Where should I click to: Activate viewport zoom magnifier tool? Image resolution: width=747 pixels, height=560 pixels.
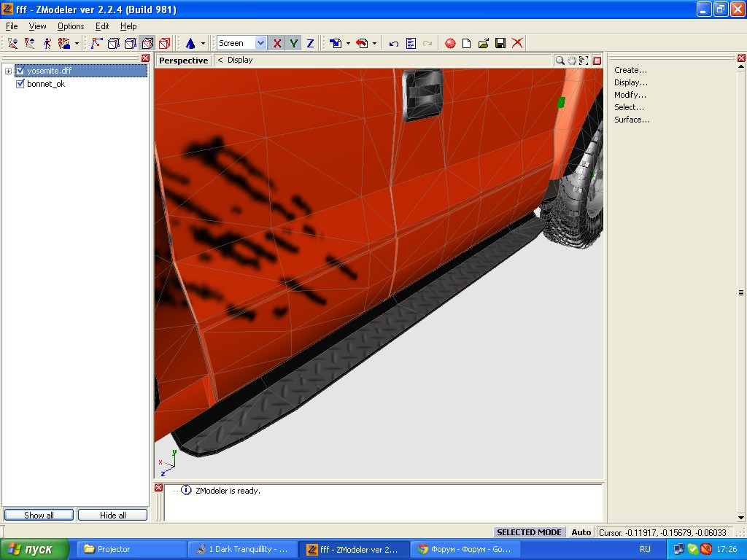tap(560, 61)
